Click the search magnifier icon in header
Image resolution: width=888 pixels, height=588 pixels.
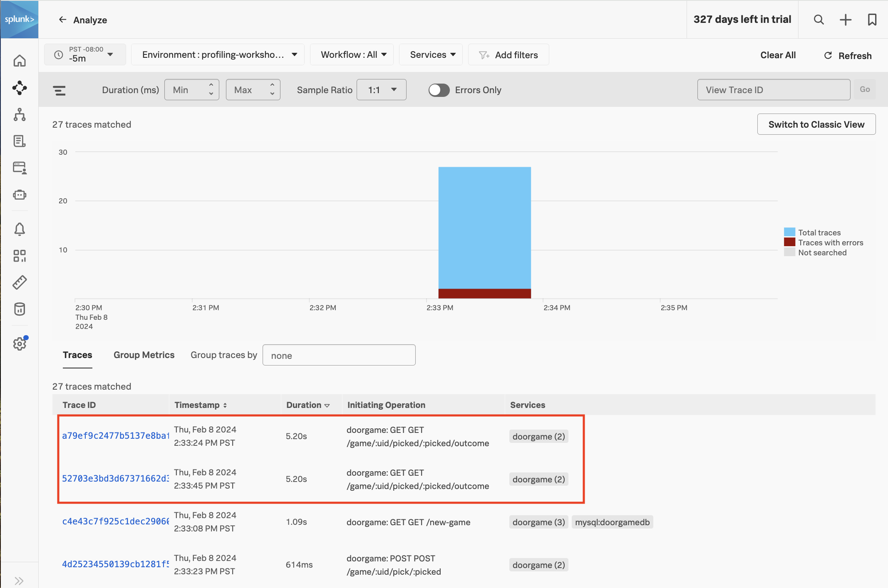(x=819, y=20)
